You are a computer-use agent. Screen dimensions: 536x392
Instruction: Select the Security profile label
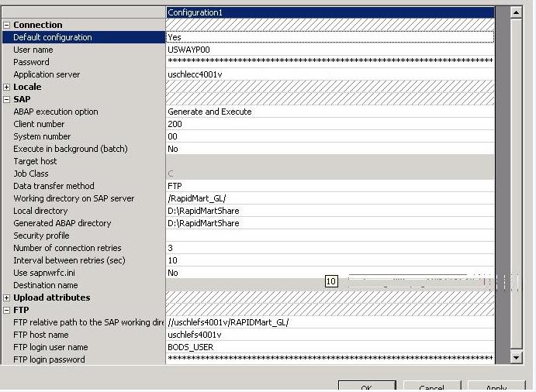coord(41,236)
